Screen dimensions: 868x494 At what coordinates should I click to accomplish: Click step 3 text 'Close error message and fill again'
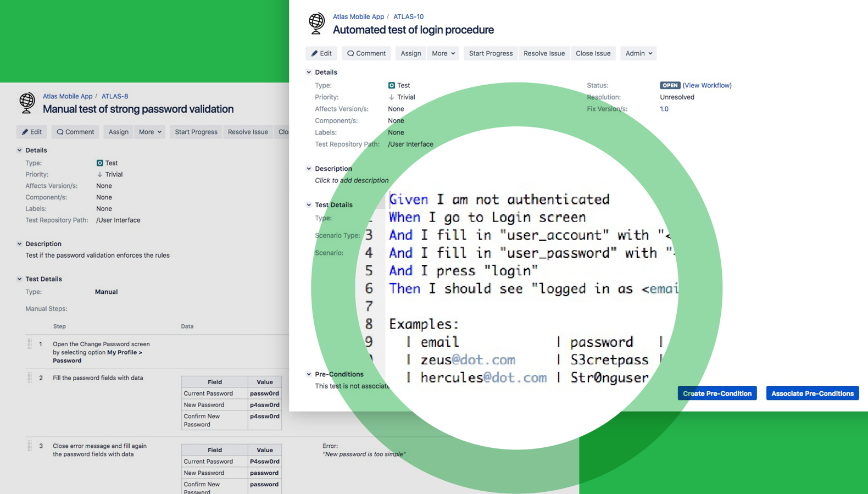(x=99, y=446)
